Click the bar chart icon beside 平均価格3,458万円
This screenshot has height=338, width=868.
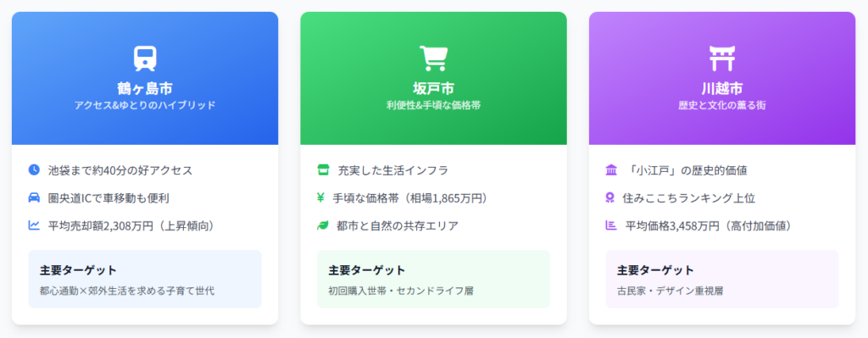tap(611, 225)
